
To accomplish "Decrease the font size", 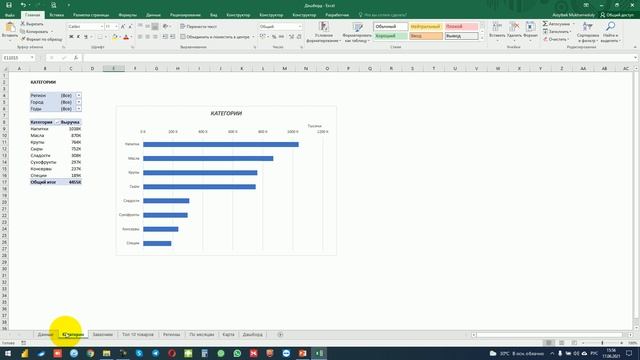I will (x=130, y=27).
